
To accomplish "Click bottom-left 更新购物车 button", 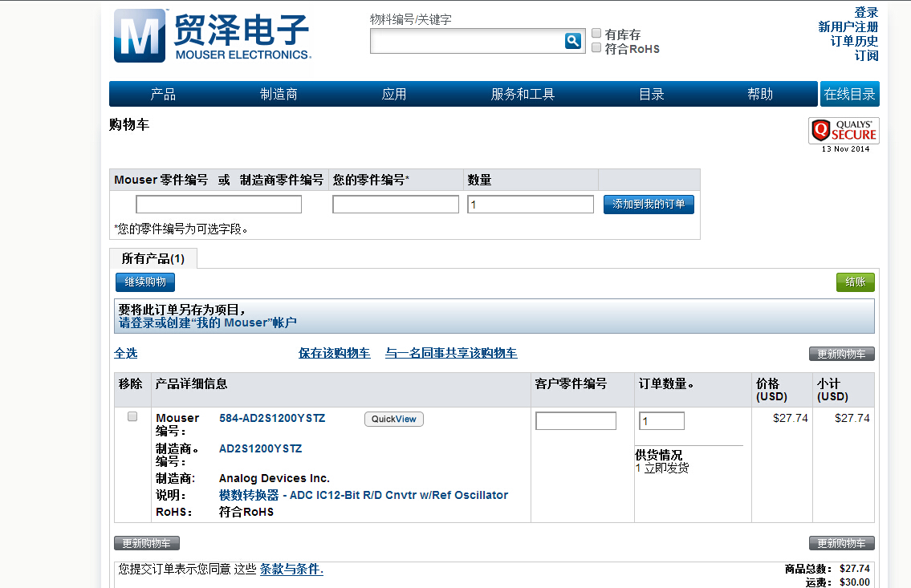I will point(146,543).
